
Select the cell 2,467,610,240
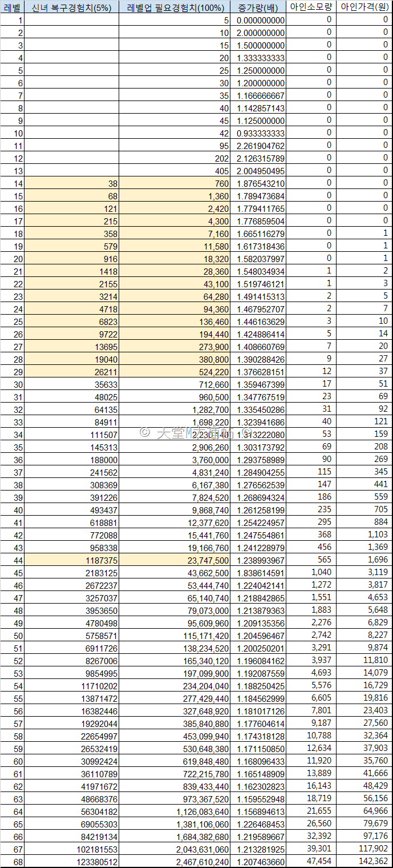[175, 862]
